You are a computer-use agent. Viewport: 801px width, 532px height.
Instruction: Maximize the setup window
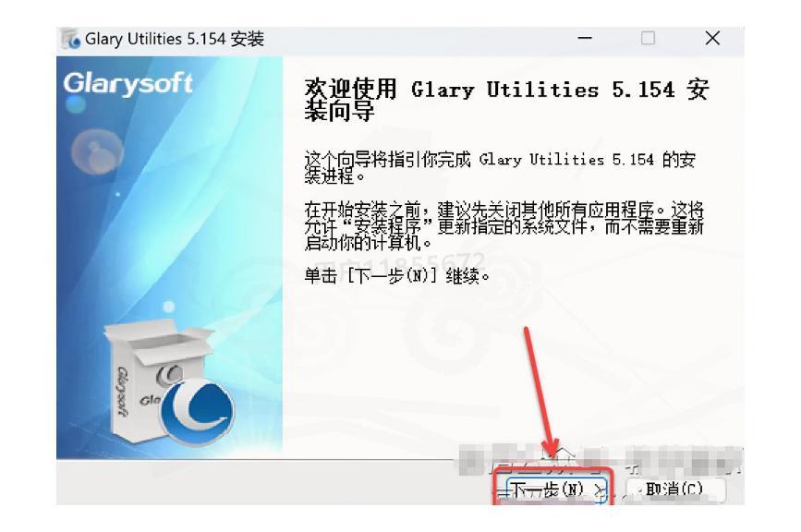tap(649, 38)
